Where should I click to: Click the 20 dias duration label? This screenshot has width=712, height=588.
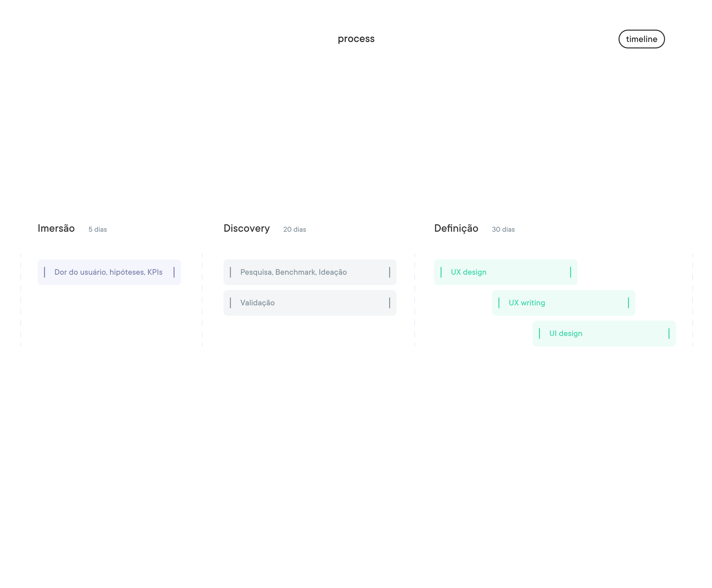coord(294,229)
